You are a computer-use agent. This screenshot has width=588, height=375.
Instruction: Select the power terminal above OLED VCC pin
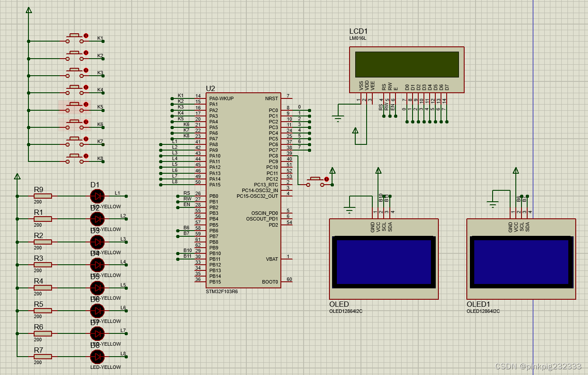pyautogui.click(x=378, y=171)
